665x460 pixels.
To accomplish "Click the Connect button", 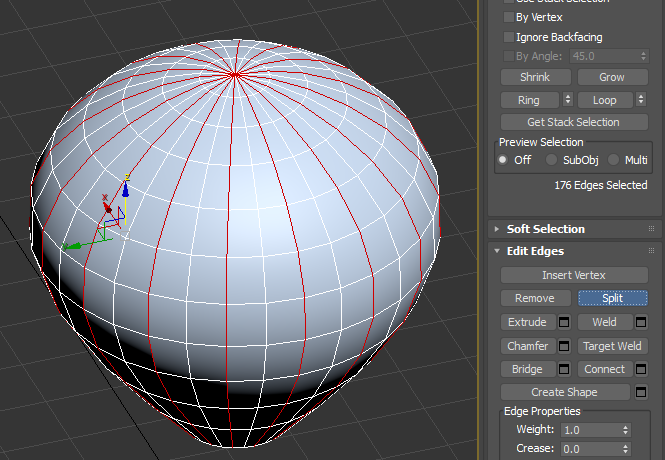I will [x=605, y=369].
